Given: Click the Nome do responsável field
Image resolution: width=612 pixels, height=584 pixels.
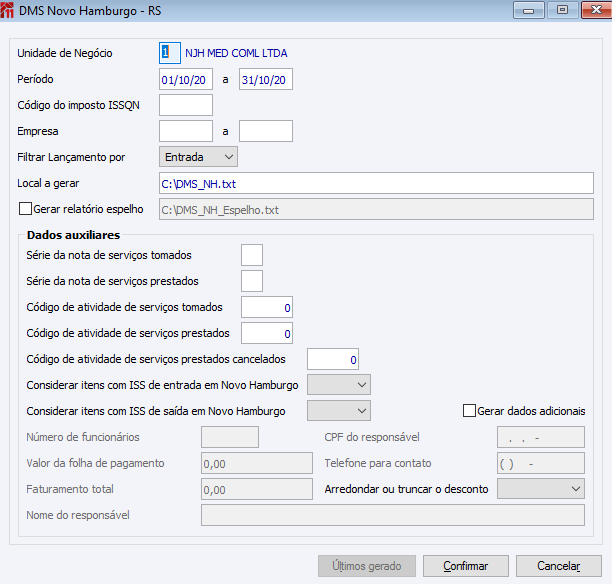Looking at the screenshot, I should coord(393,515).
